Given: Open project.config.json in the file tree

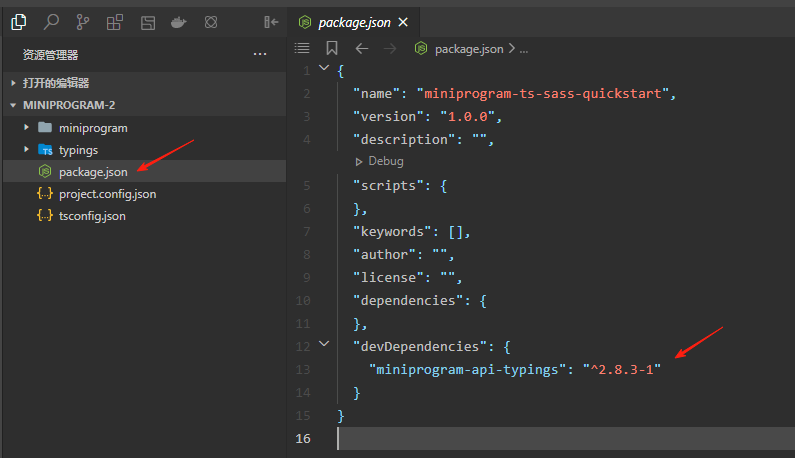Looking at the screenshot, I should [x=144, y=194].
